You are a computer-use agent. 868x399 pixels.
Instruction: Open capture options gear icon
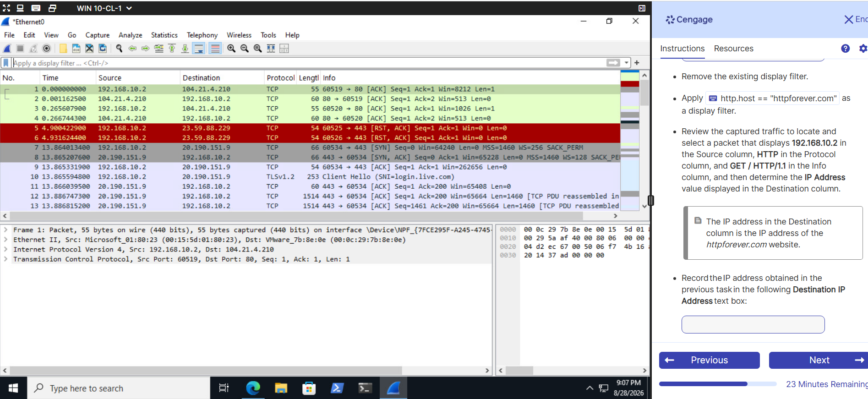46,49
